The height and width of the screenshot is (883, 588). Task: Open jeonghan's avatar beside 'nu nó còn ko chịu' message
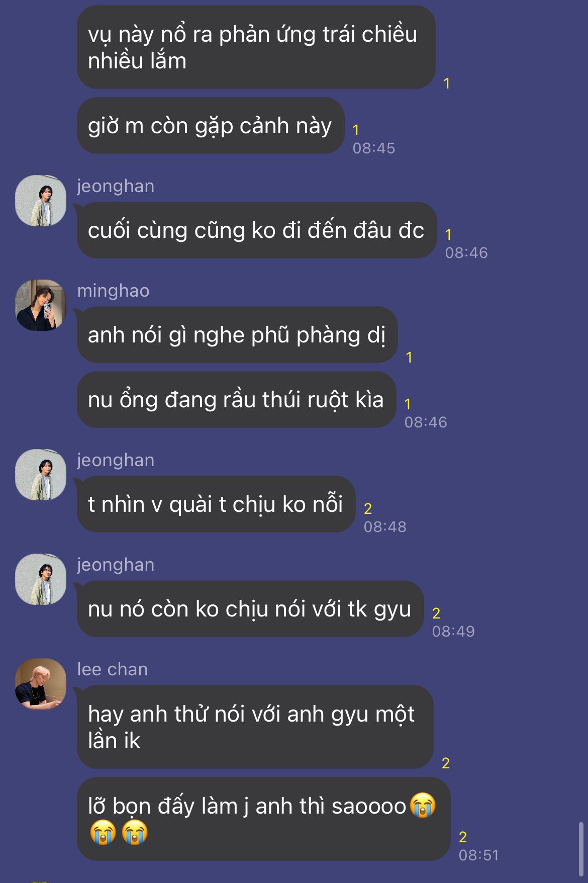click(x=41, y=579)
